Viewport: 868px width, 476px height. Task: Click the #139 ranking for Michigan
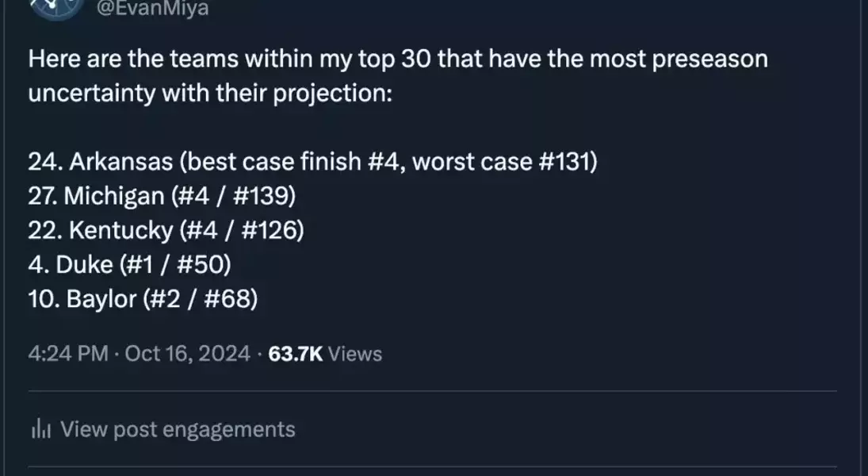coord(261,196)
